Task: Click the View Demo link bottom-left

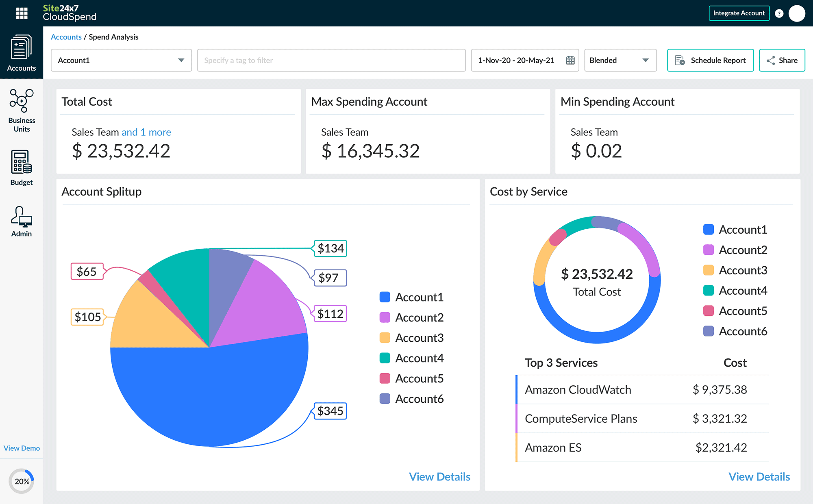Action: [x=22, y=448]
